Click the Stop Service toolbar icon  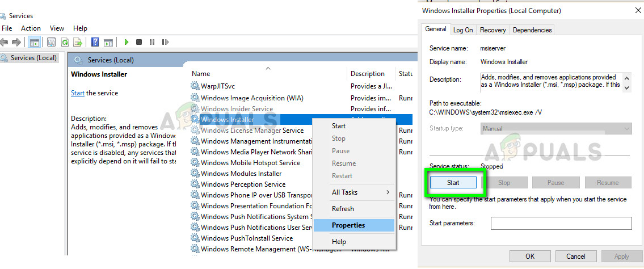139,42
